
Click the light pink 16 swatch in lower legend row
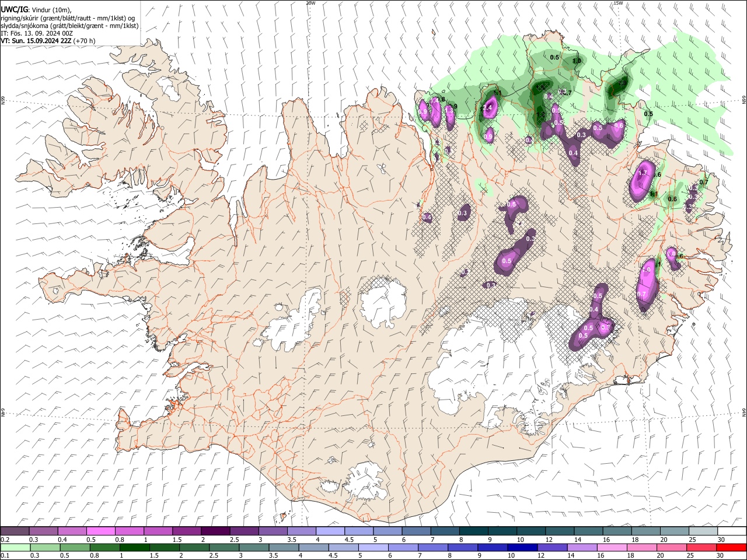click(x=612, y=547)
